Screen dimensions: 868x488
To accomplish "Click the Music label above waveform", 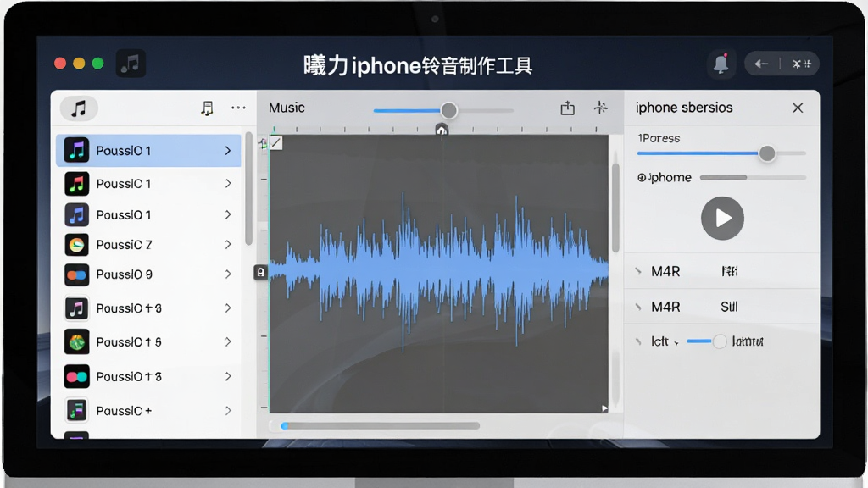I will click(x=287, y=108).
